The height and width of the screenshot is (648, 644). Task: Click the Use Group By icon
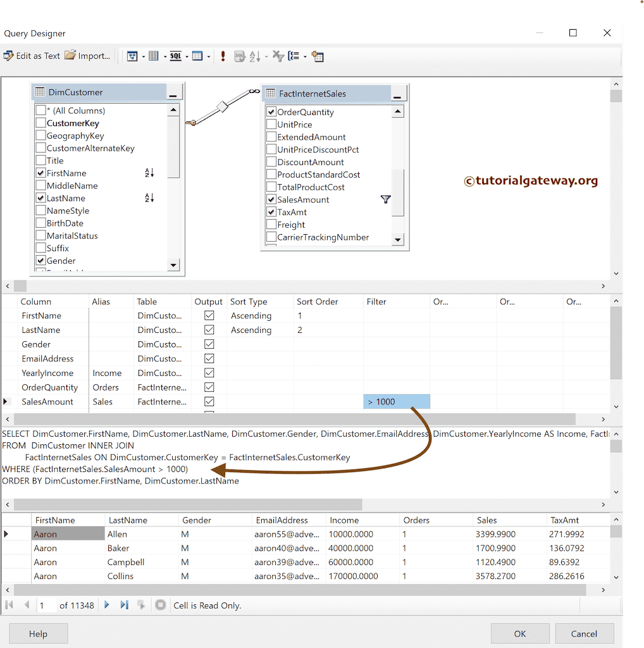click(294, 56)
